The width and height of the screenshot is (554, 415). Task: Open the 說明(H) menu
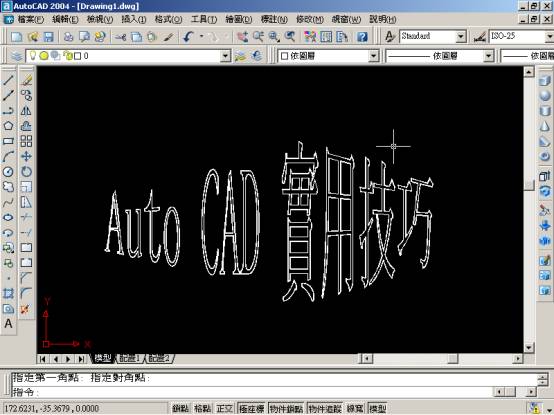click(x=383, y=19)
